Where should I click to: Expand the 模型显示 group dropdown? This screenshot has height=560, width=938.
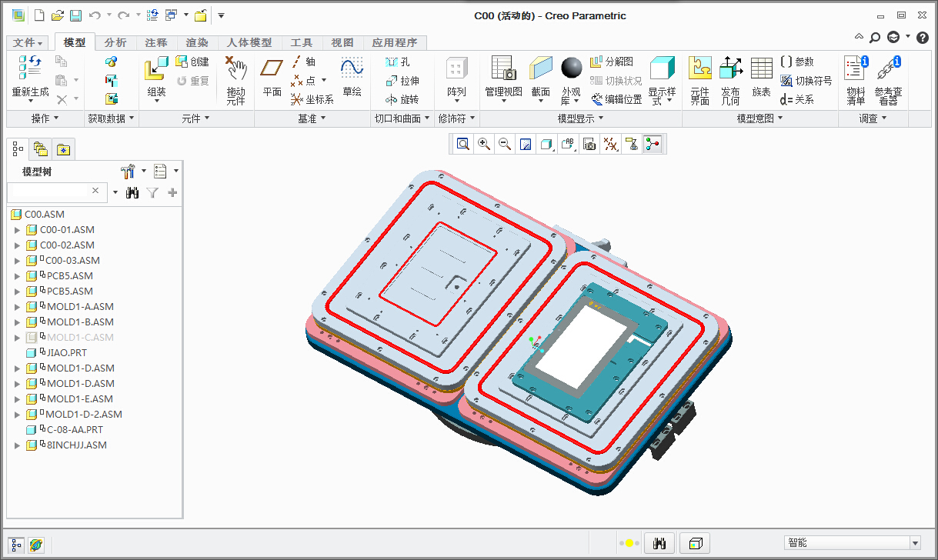point(580,118)
